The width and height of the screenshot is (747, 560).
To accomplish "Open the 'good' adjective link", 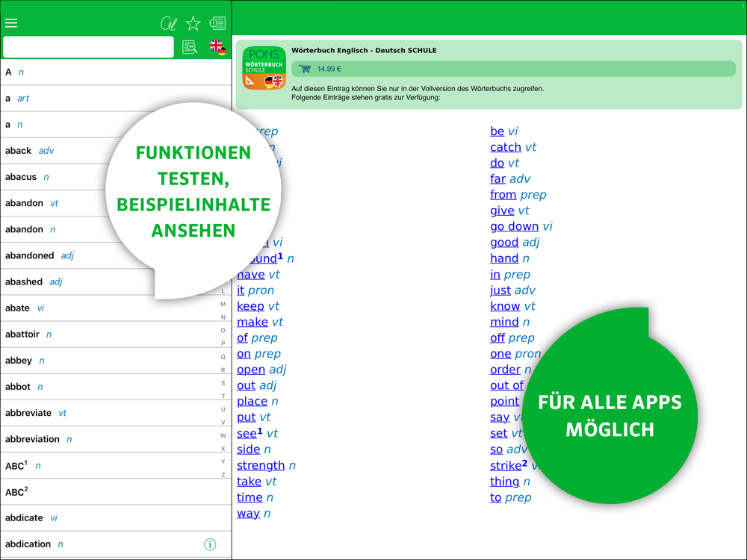I will 504,243.
